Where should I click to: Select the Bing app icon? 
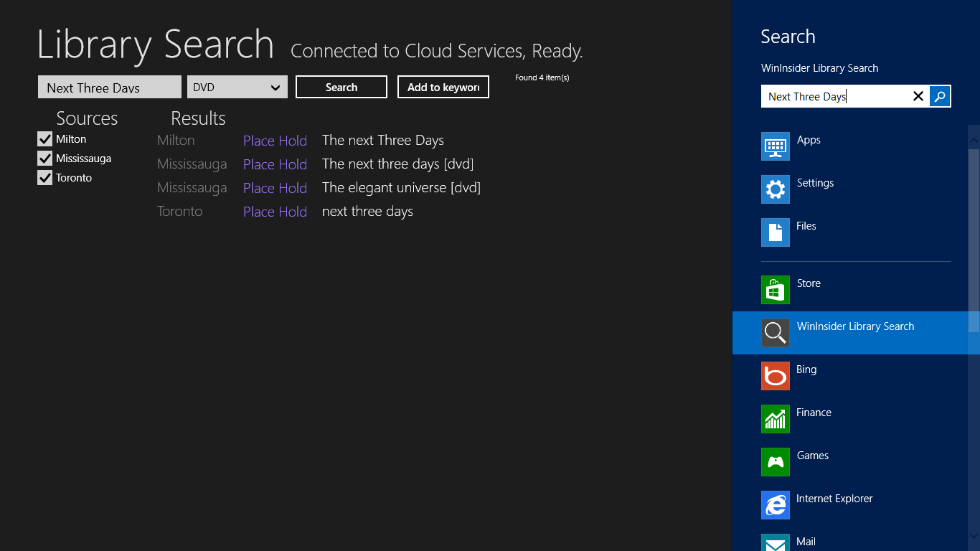775,376
